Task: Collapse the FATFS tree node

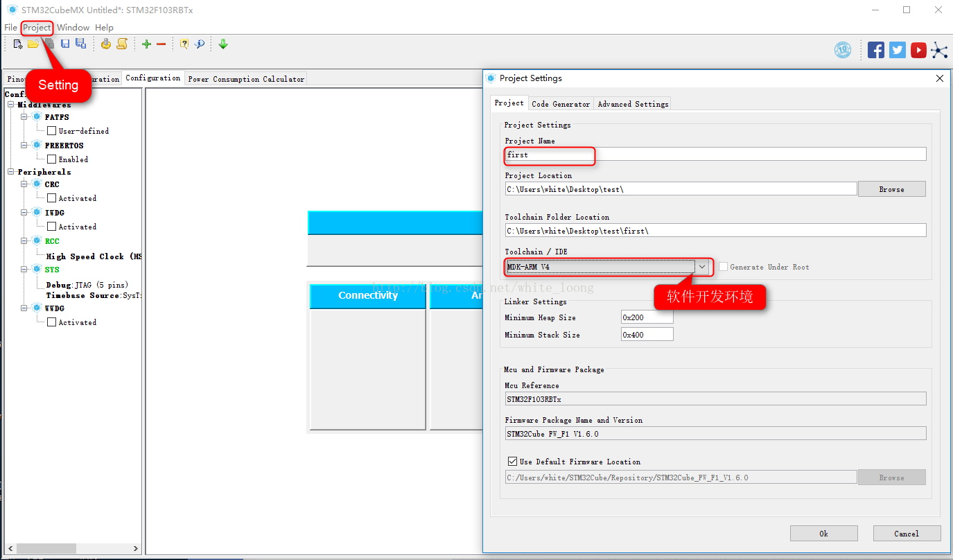Action: [x=24, y=116]
